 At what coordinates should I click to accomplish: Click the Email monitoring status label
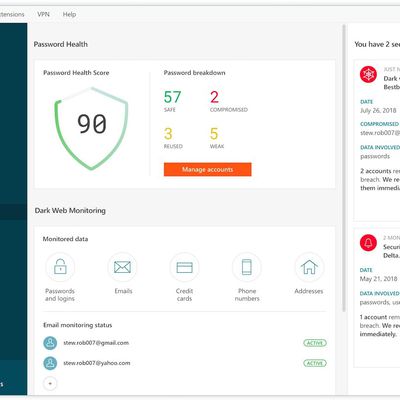click(78, 325)
